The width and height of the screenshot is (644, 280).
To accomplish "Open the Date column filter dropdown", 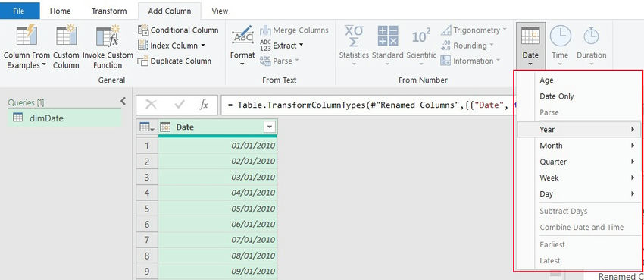I will pyautogui.click(x=270, y=127).
